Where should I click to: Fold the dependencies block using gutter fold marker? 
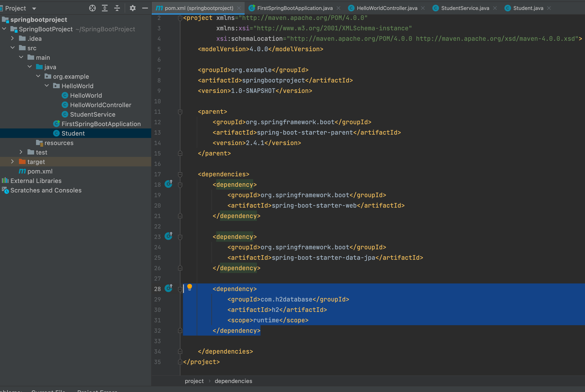coord(180,175)
